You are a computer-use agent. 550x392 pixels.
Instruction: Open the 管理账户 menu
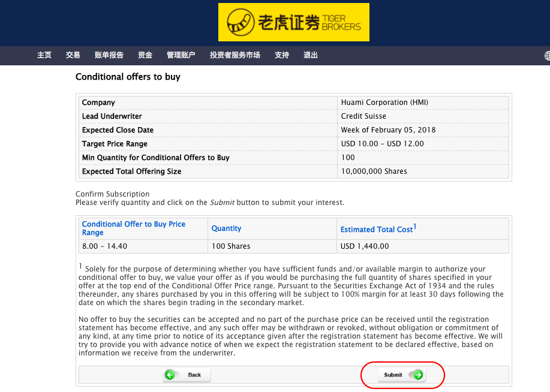181,55
